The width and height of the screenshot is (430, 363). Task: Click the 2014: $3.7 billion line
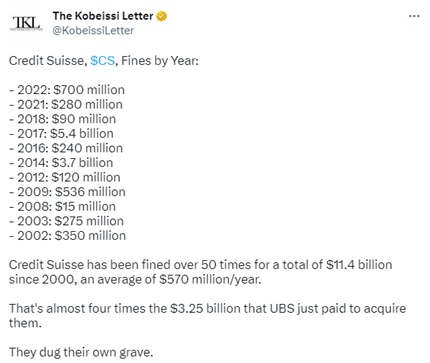pyautogui.click(x=61, y=163)
